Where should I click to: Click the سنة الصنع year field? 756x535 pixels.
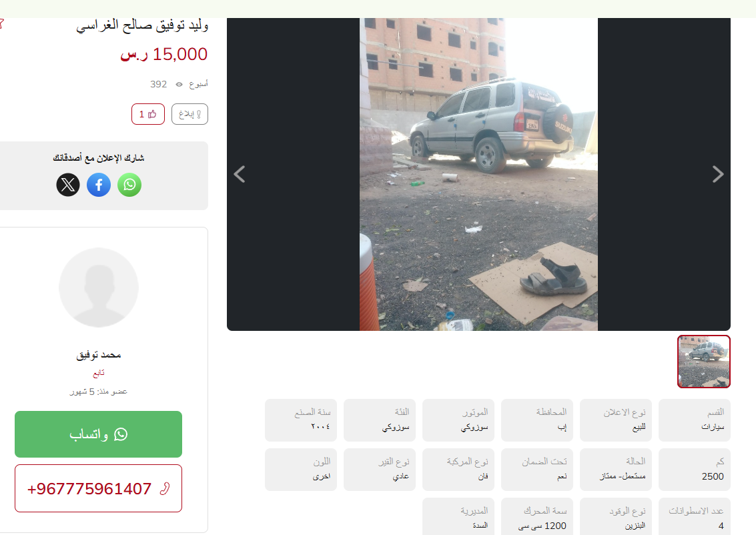301,420
